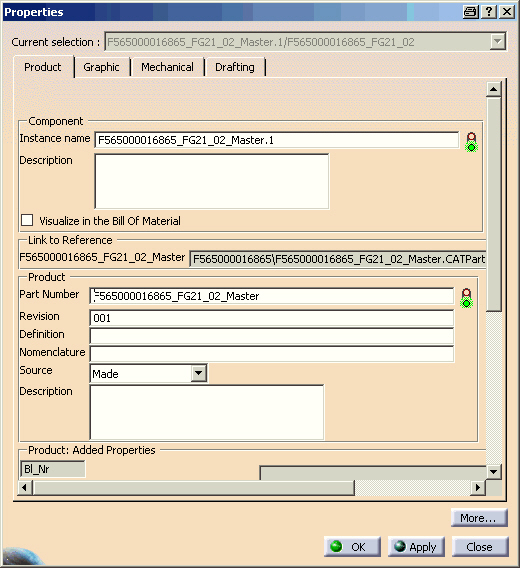Click the scroll right arrow at bottom
The image size is (520, 568).
point(478,488)
